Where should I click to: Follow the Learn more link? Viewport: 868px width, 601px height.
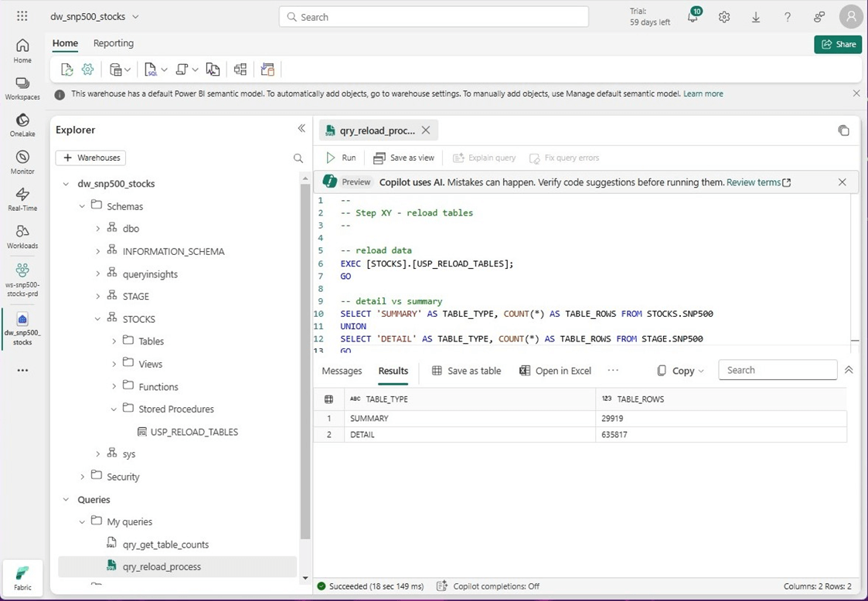coord(703,93)
